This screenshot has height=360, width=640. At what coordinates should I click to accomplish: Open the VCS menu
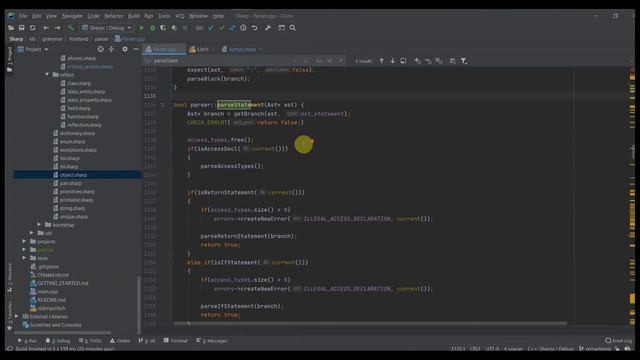[180, 16]
